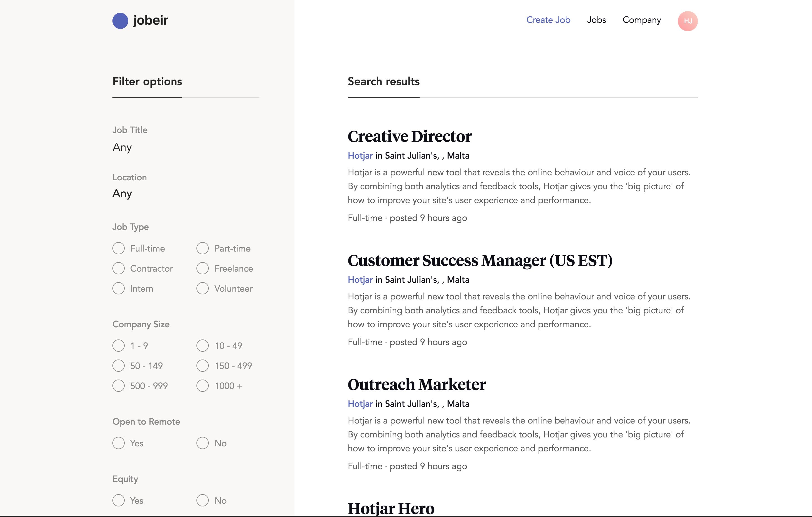Click Hotjar company link under Creative Director
The image size is (812, 517).
point(360,156)
